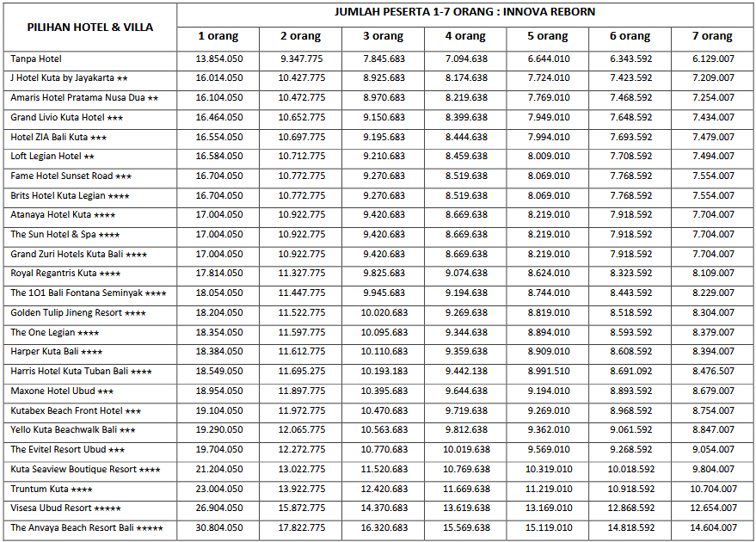Click the '7 orang' column header

pos(713,37)
